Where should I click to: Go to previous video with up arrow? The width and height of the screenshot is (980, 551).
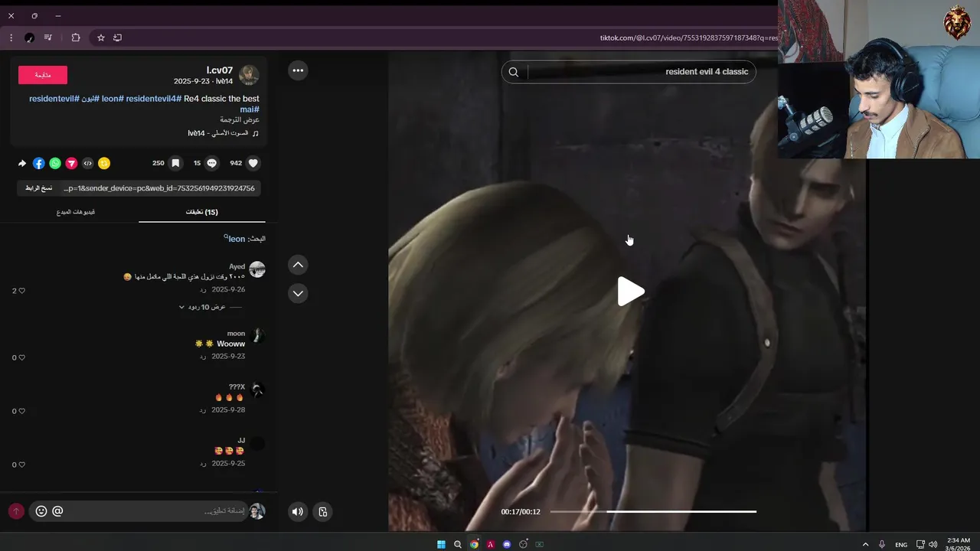click(298, 265)
